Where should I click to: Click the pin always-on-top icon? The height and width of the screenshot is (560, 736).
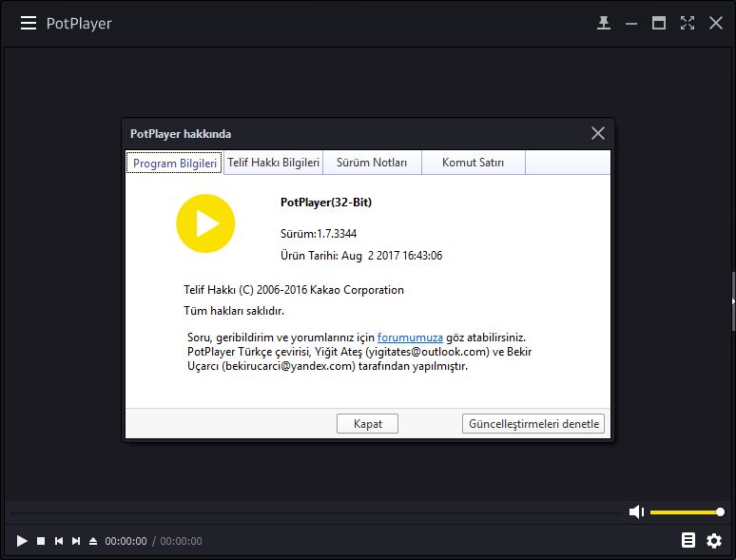[x=604, y=23]
